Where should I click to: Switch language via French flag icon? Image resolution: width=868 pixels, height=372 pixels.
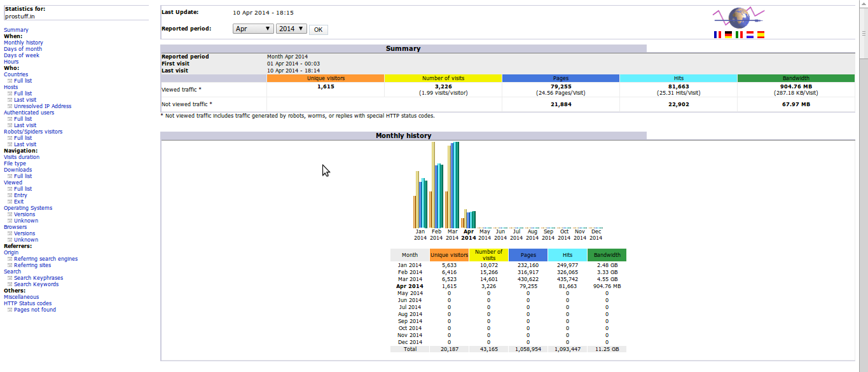718,35
